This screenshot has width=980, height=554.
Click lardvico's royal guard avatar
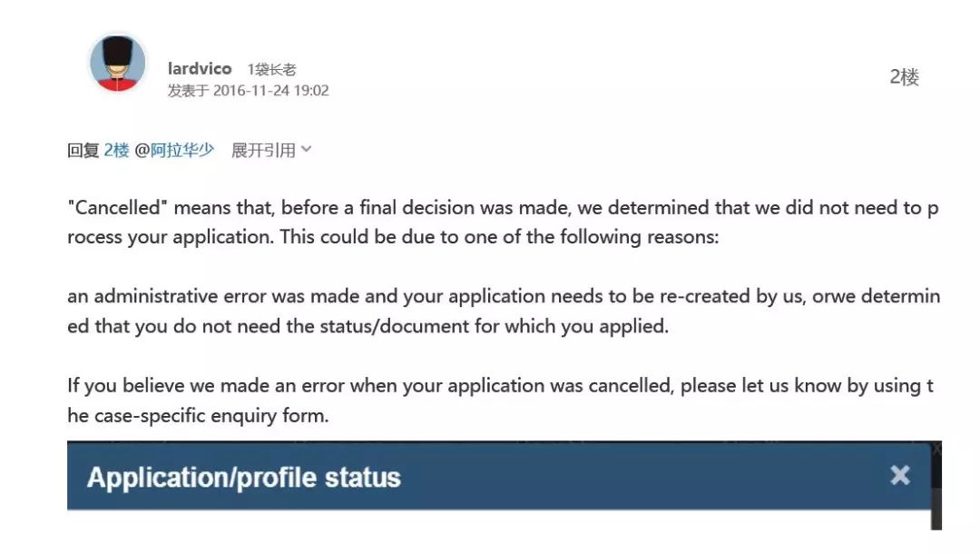tap(117, 64)
